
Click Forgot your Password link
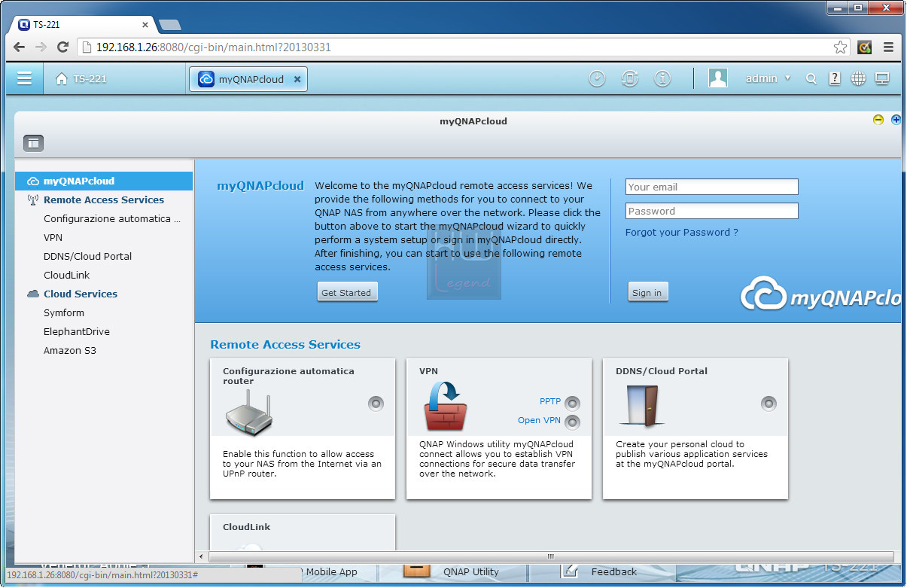pyautogui.click(x=681, y=232)
